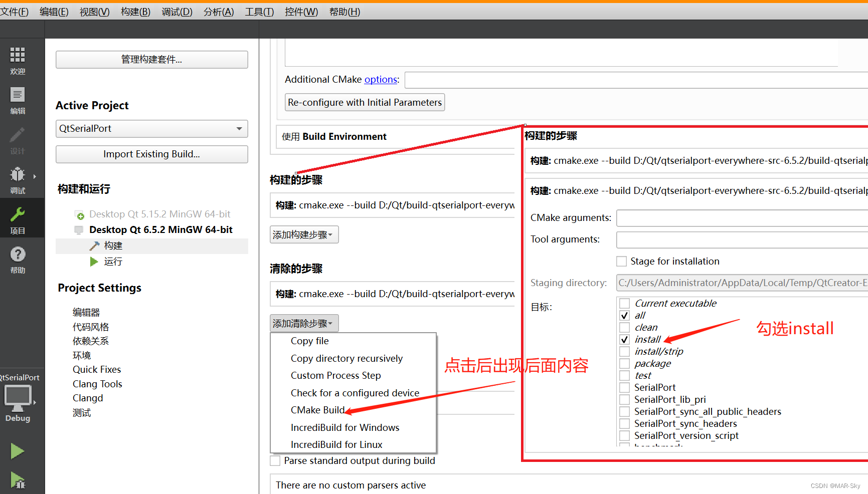Open the QtSerialPort Debug kit selector
The width and height of the screenshot is (868, 494).
click(18, 398)
